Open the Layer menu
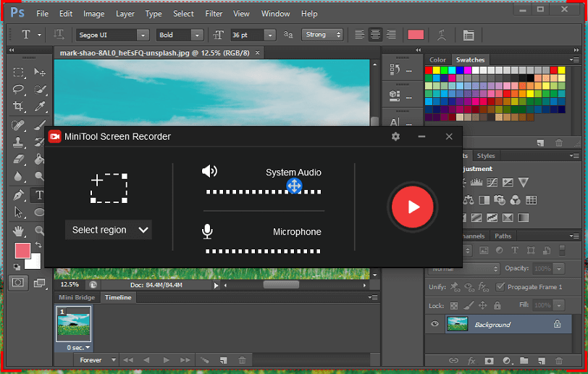588x374 pixels. click(x=125, y=14)
